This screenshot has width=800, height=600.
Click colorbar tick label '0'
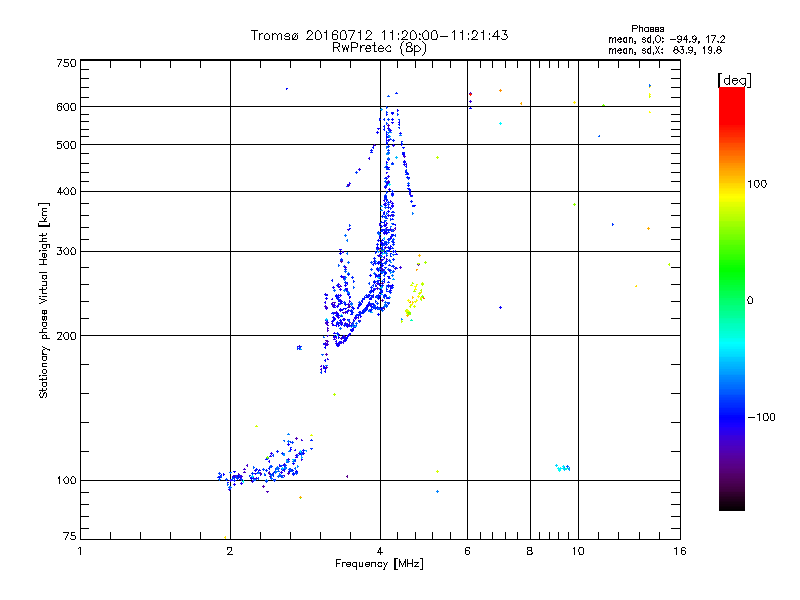click(750, 301)
